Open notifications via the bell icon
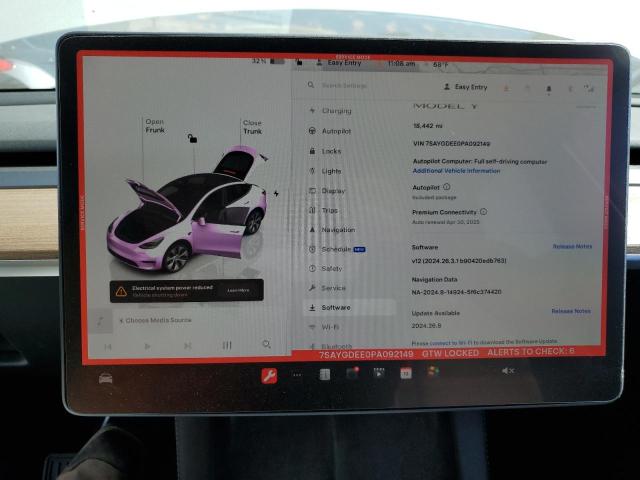This screenshot has width=640, height=480. 549,89
